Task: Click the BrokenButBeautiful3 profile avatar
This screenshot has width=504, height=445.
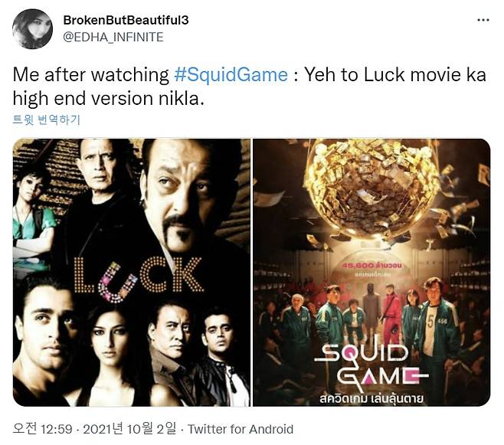Action: pos(32,29)
